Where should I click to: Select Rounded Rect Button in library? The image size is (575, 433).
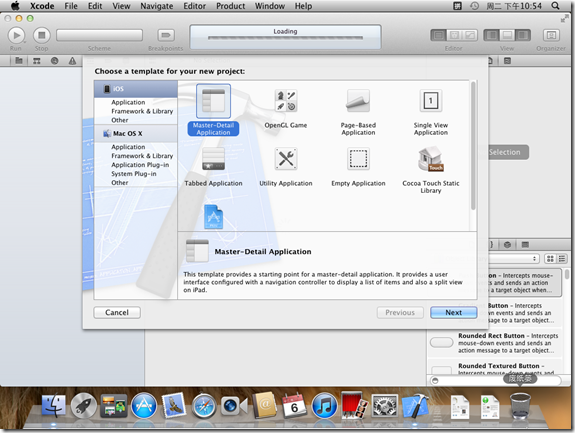coord(495,343)
